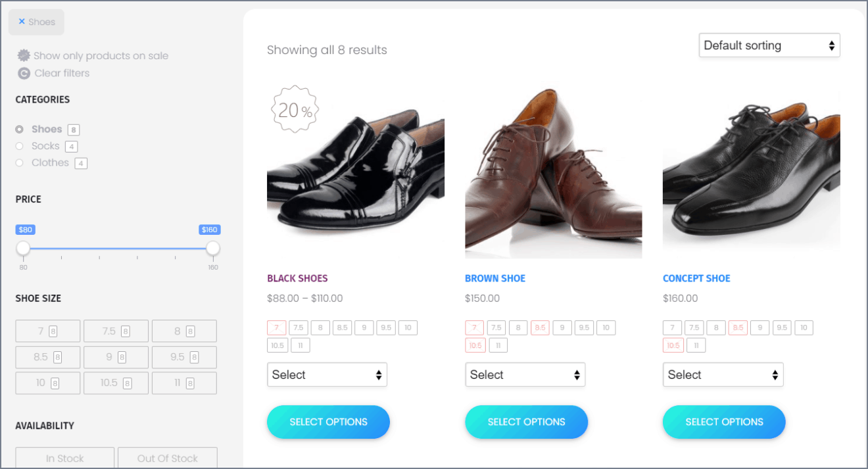Open the Concept Shoe product link
868x469 pixels.
tap(696, 278)
